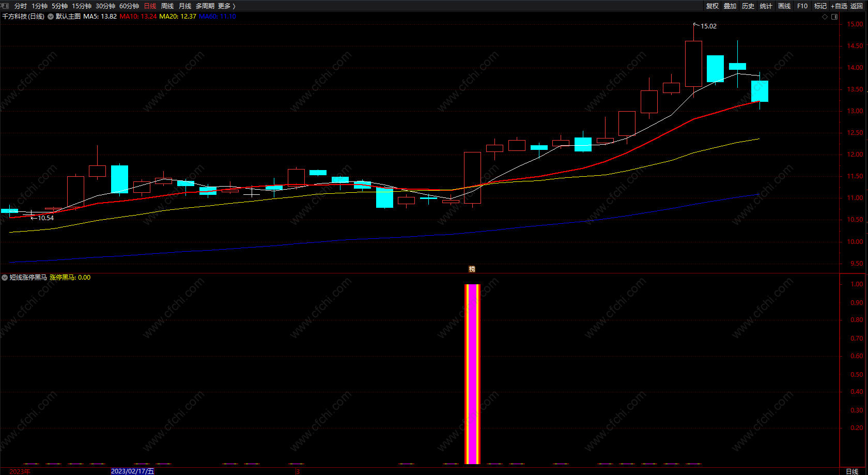
Task: Click the 榜 marker icon below the candles
Action: pyautogui.click(x=472, y=269)
